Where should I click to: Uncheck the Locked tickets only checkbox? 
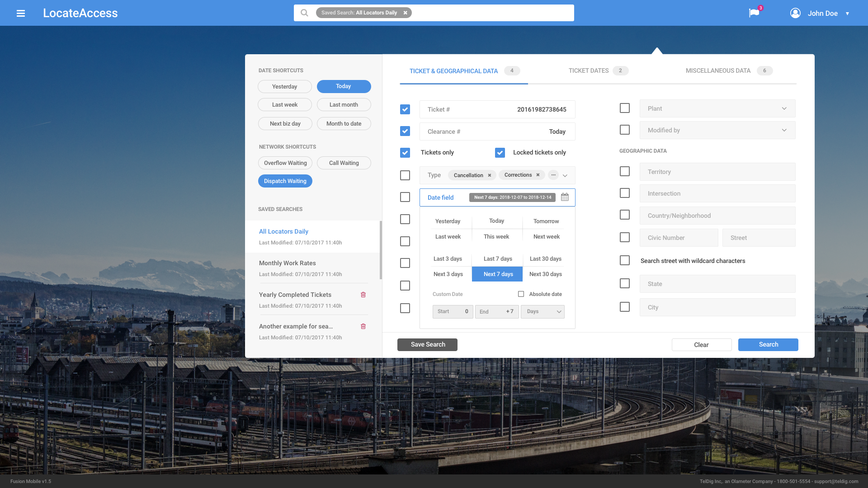[500, 153]
